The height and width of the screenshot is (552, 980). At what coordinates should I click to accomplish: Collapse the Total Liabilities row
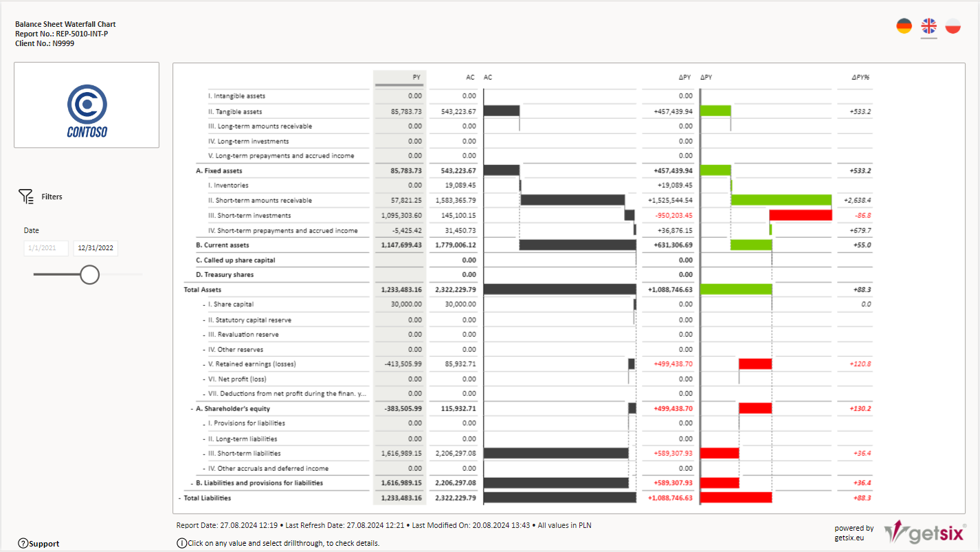tap(180, 498)
